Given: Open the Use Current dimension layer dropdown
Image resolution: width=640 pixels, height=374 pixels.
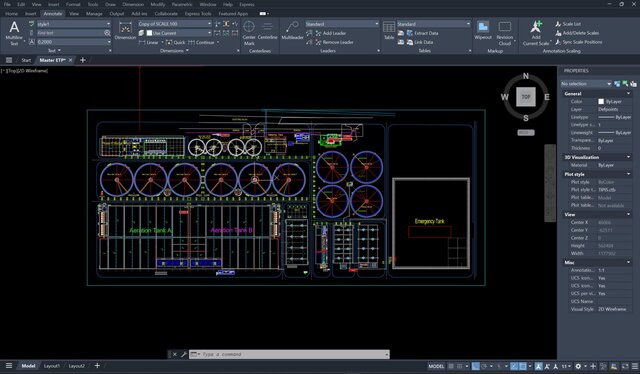Looking at the screenshot, I should tap(179, 33).
